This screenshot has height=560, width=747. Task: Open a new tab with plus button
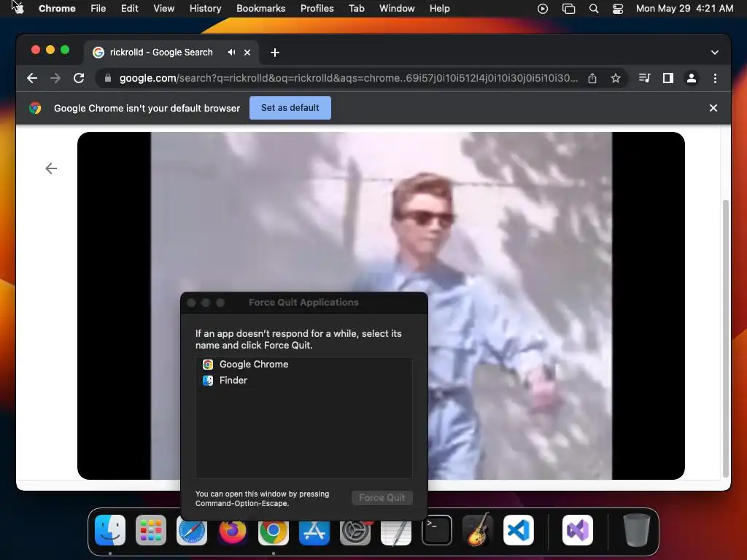(275, 52)
